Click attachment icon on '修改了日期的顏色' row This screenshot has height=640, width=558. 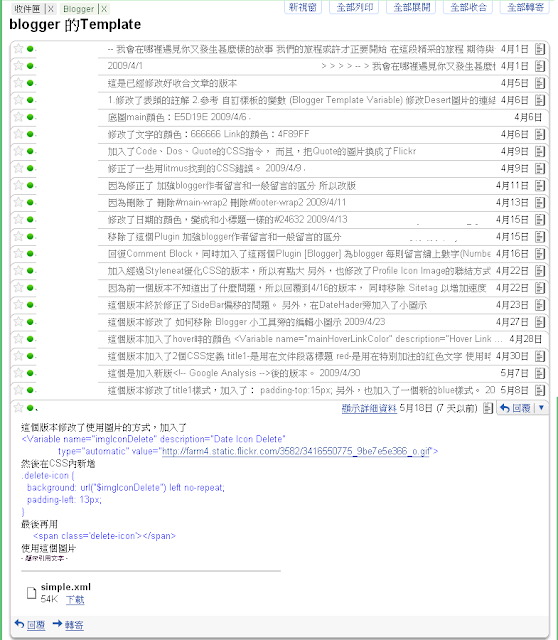[x=540, y=220]
